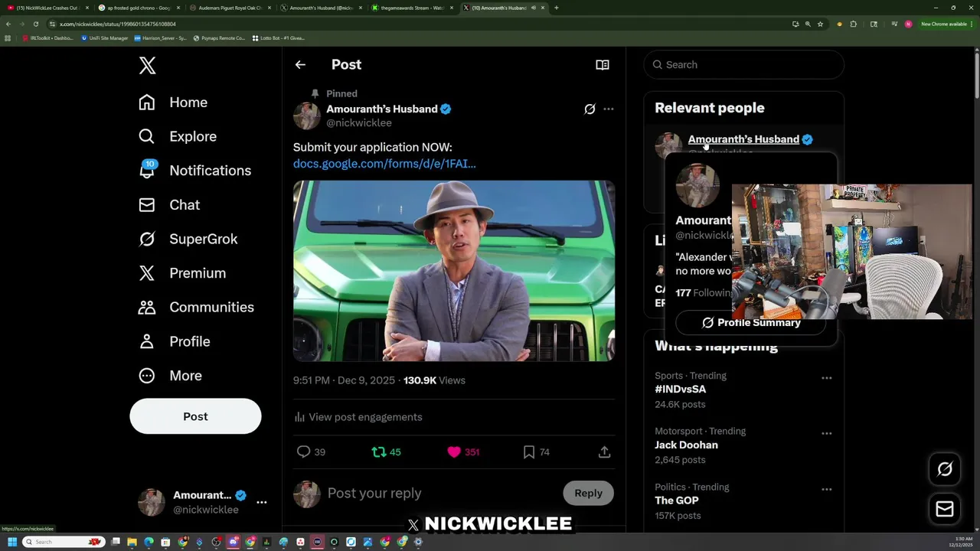The width and height of the screenshot is (980, 551).
Task: Click the Windows taskbar Search box
Action: pos(64,542)
